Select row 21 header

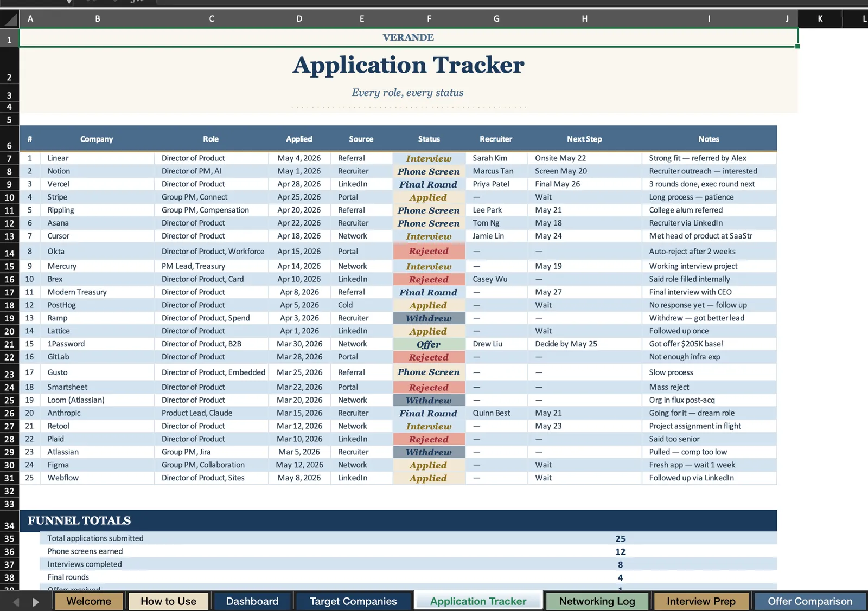9,344
